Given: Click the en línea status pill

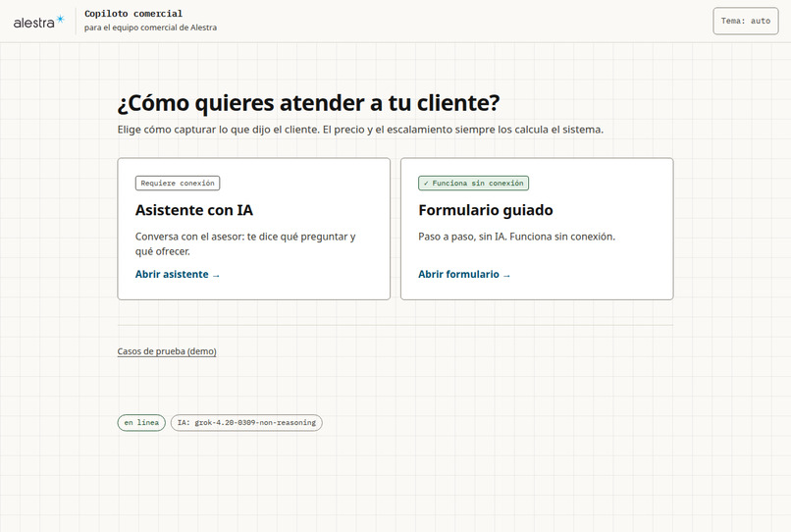Looking at the screenshot, I should point(141,422).
